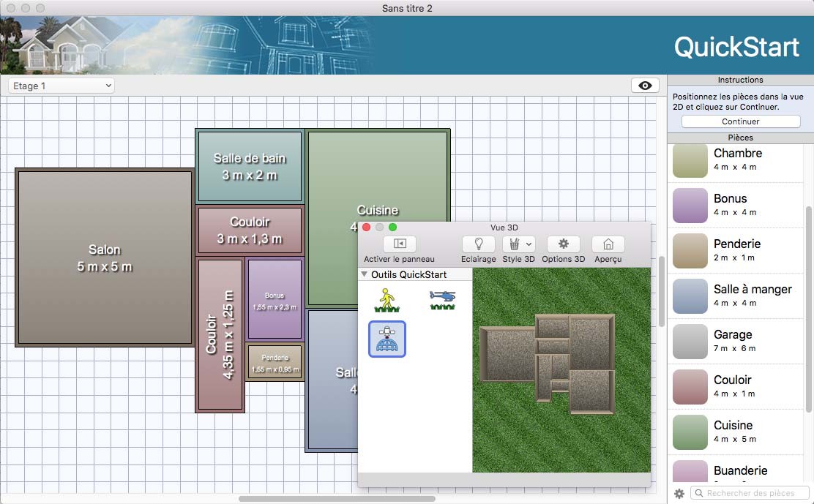
Task: Click the Chambre room color swatch
Action: (690, 160)
